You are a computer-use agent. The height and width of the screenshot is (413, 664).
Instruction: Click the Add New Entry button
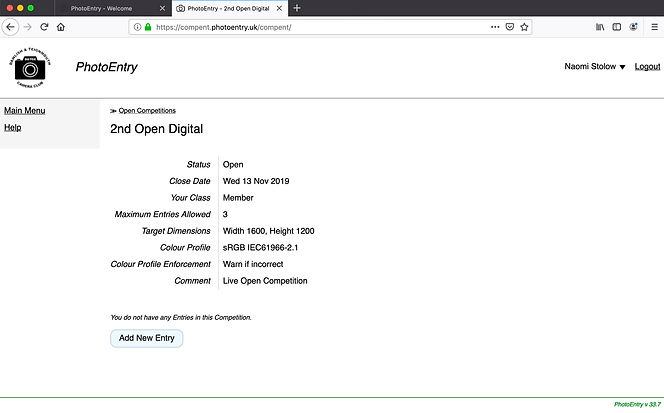(x=147, y=338)
